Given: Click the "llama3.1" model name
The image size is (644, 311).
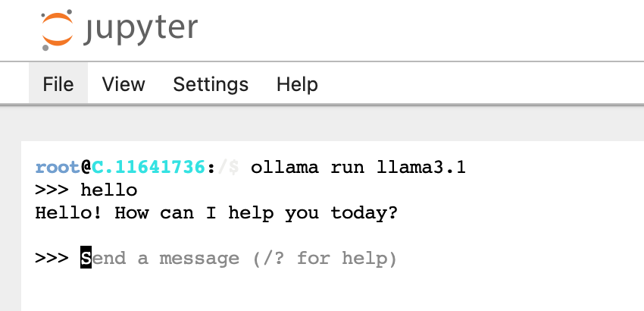Looking at the screenshot, I should point(420,167).
